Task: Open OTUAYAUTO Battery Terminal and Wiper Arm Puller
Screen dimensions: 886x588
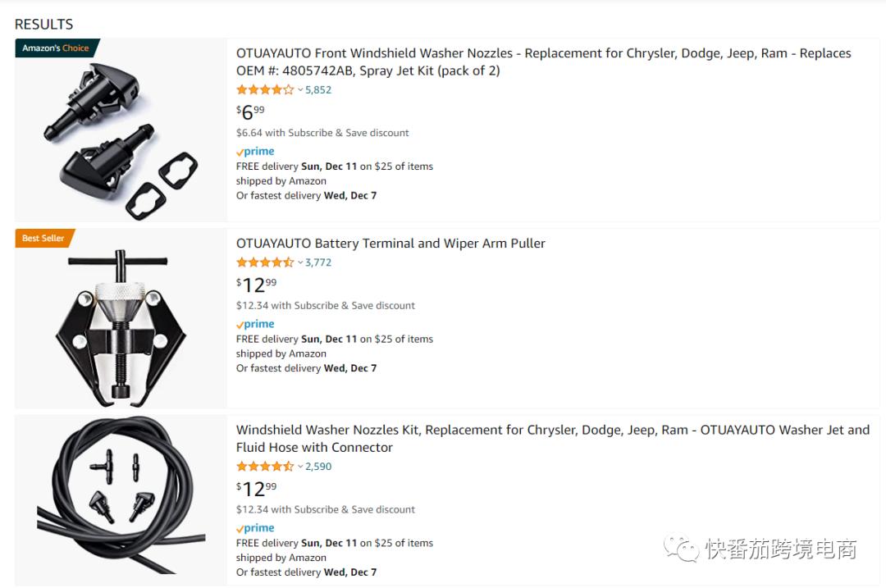Action: (x=390, y=244)
